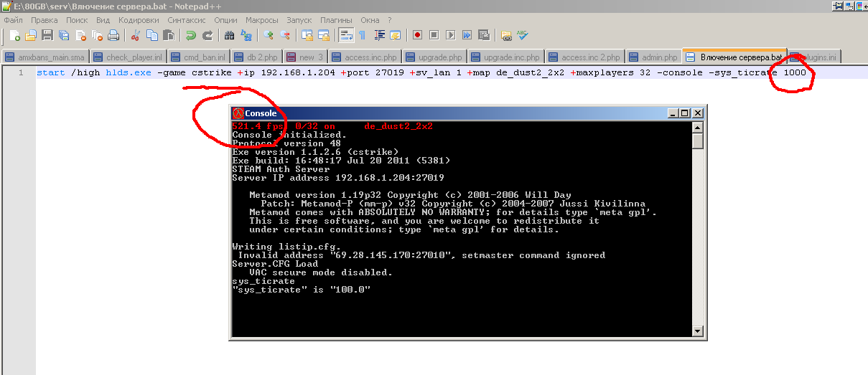Paste clipboard contents toolbar icon
Viewport: 868px width, 375px height.
coord(168,35)
